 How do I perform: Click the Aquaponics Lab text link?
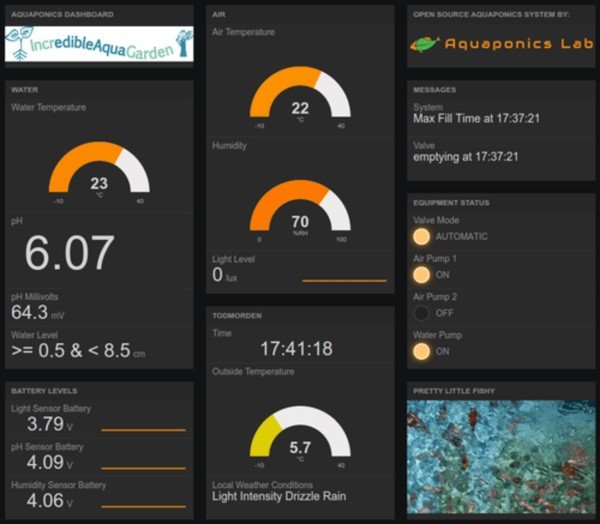(518, 44)
